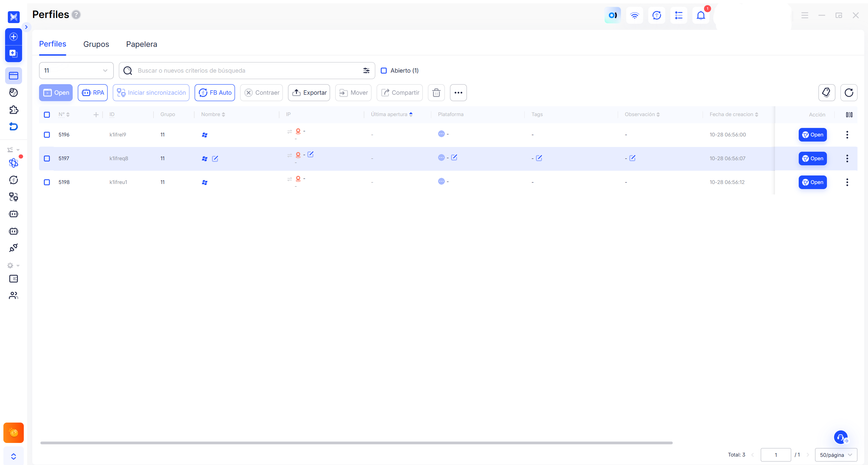This screenshot has height=465, width=868.
Task: Open the 50/página page size dropdown
Action: coord(836,455)
